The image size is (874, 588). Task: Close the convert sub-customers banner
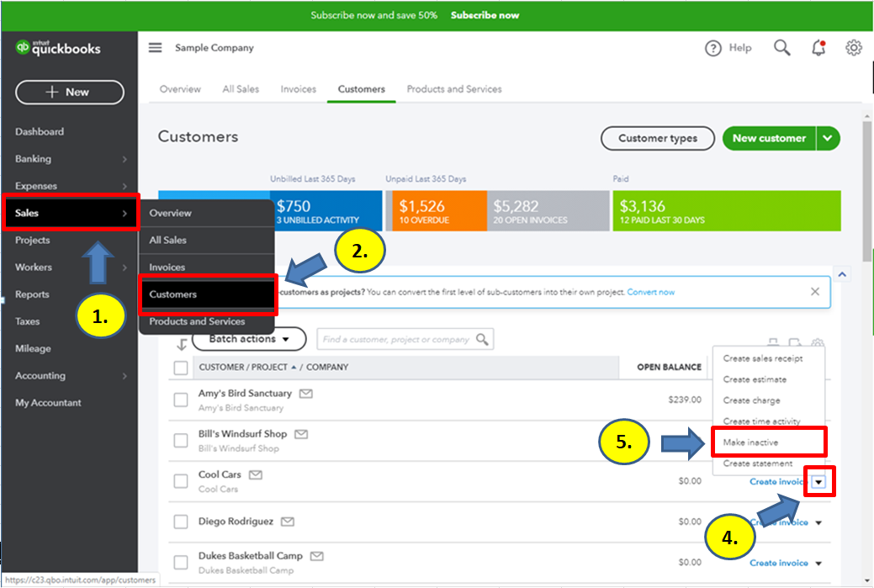(815, 292)
